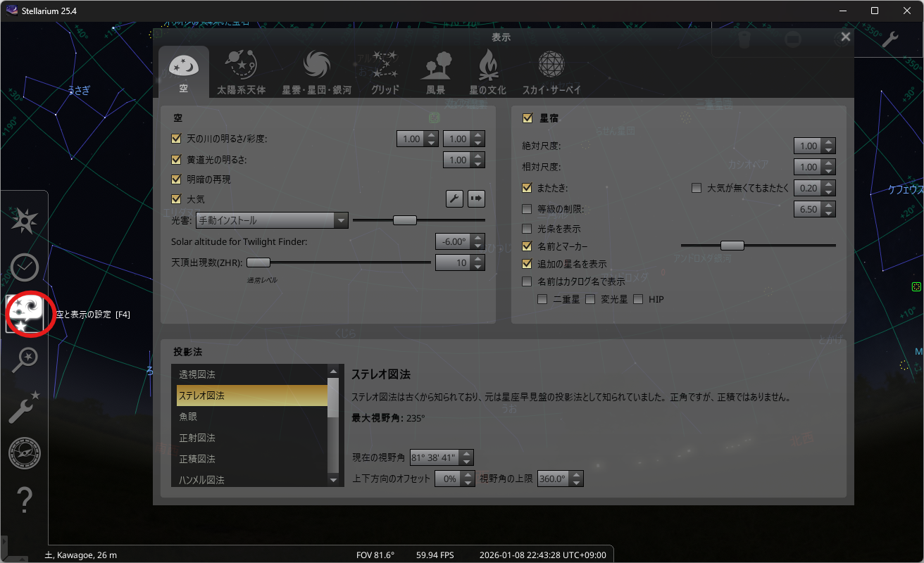Click the 現在の視野角 input field

click(433, 457)
